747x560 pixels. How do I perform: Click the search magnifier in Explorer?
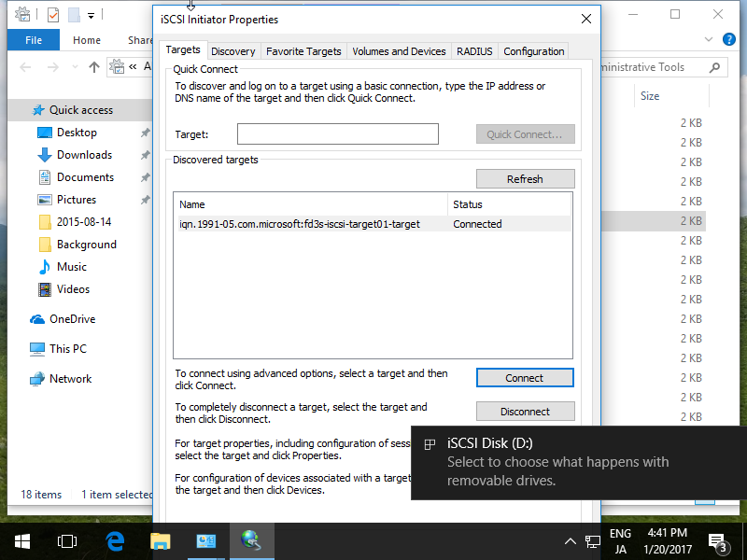[x=714, y=67]
